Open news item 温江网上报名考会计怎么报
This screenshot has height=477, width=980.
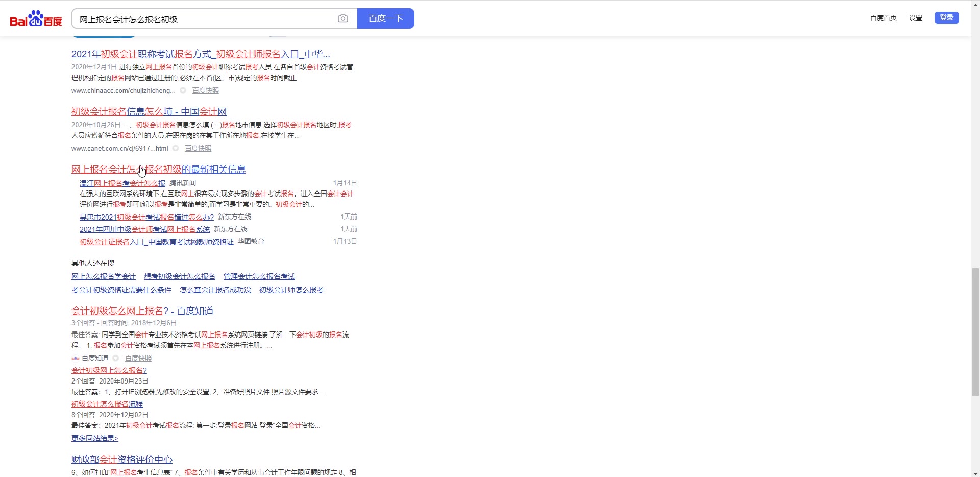click(x=122, y=183)
